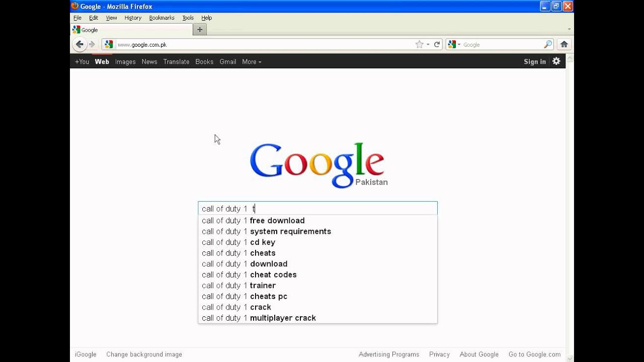The width and height of the screenshot is (644, 362).
Task: Click +You in the Google bar
Action: point(82,61)
